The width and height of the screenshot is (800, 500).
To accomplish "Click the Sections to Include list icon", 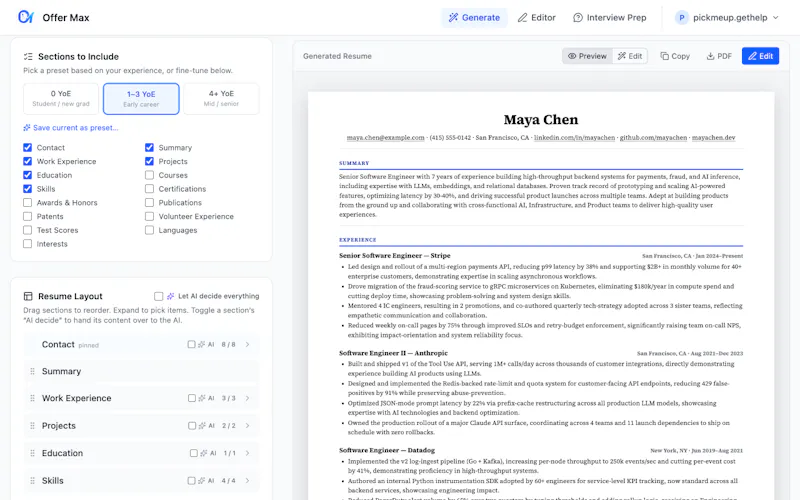I will (28, 57).
